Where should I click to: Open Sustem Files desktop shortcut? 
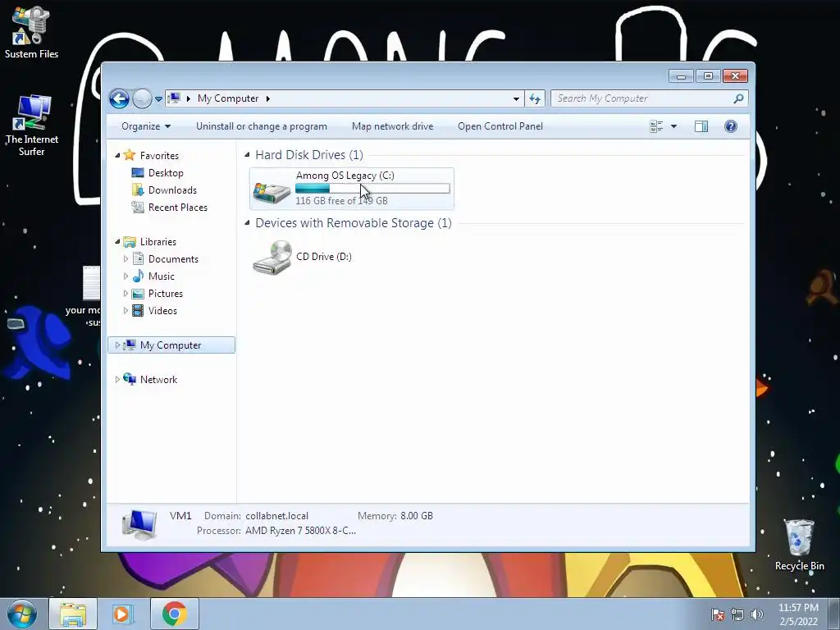coord(32,32)
